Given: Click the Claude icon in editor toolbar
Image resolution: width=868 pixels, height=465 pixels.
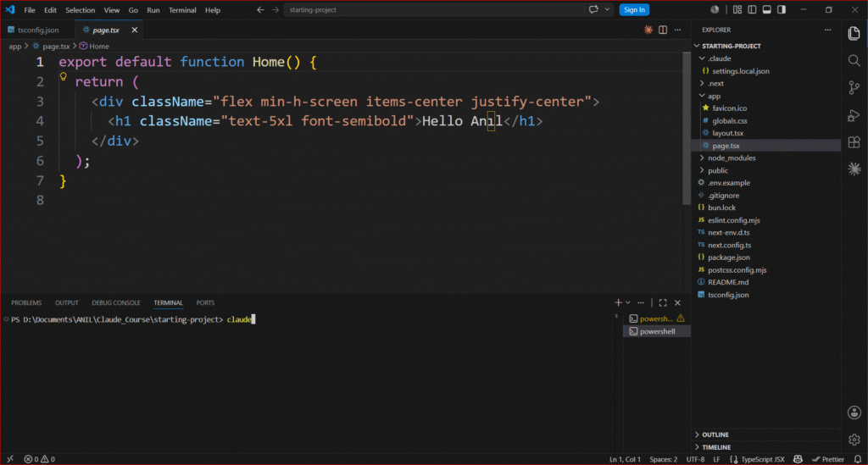Looking at the screenshot, I should [x=648, y=30].
